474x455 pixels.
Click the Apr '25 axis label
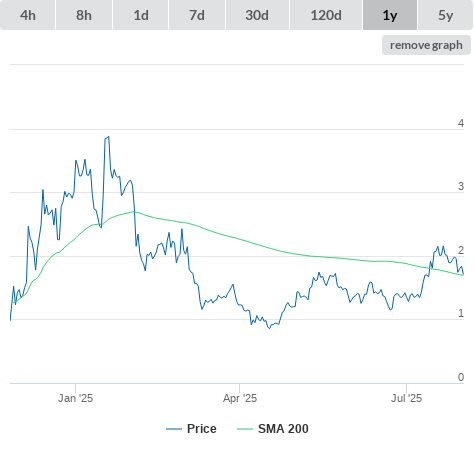click(240, 398)
